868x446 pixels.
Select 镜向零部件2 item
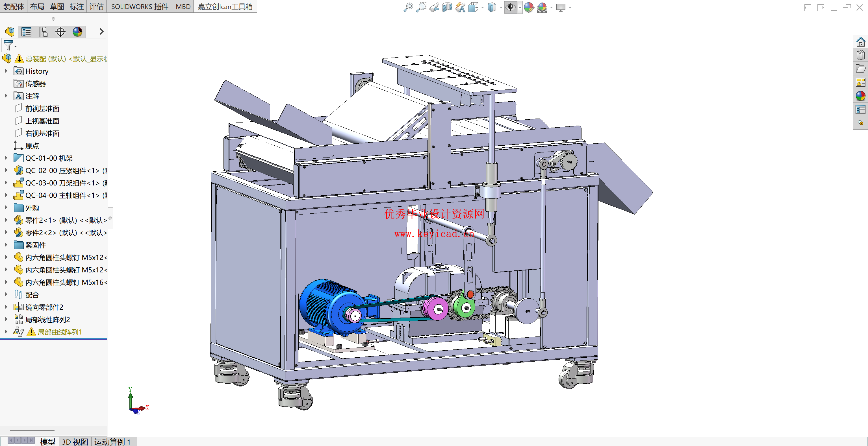38,307
